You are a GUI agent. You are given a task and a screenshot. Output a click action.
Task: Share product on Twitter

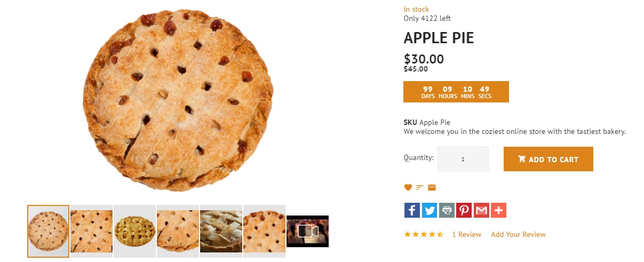(x=430, y=210)
